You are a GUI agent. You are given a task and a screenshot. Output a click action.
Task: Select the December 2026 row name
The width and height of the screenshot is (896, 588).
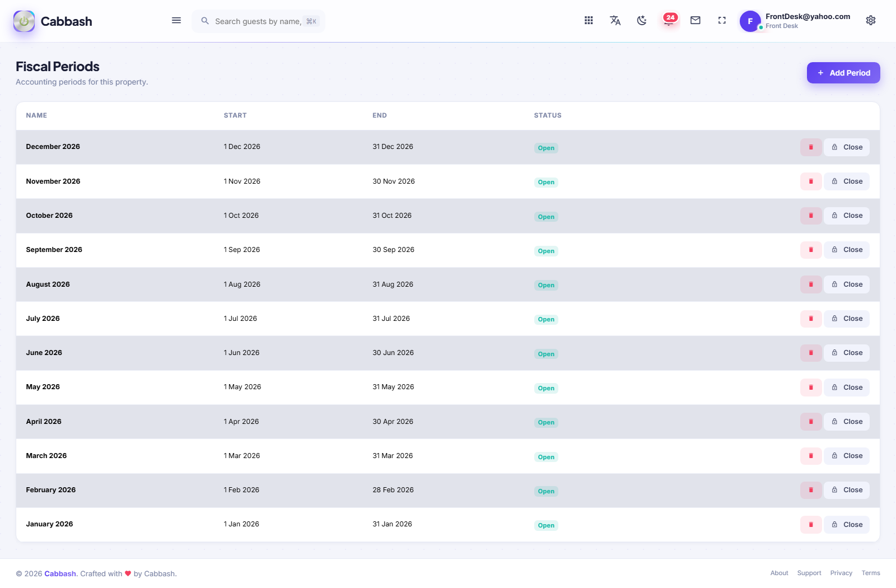[x=53, y=147]
